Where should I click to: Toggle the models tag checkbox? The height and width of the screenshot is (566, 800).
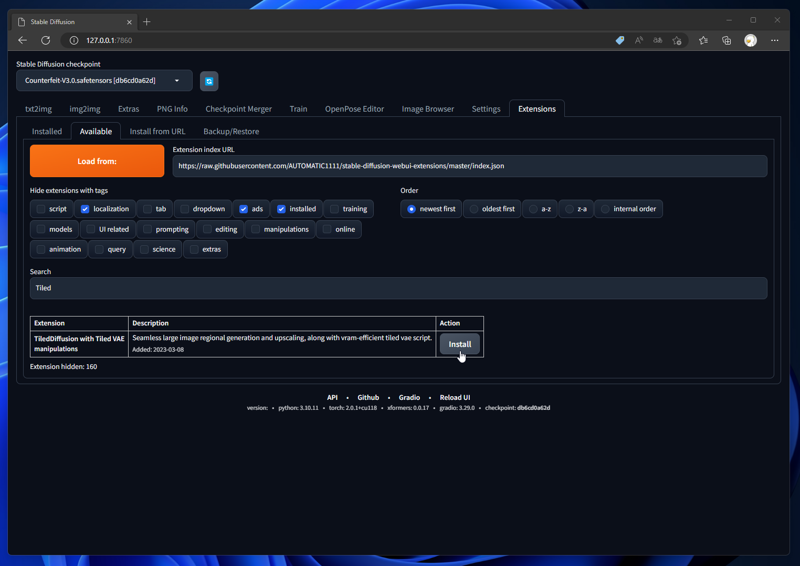click(x=41, y=229)
